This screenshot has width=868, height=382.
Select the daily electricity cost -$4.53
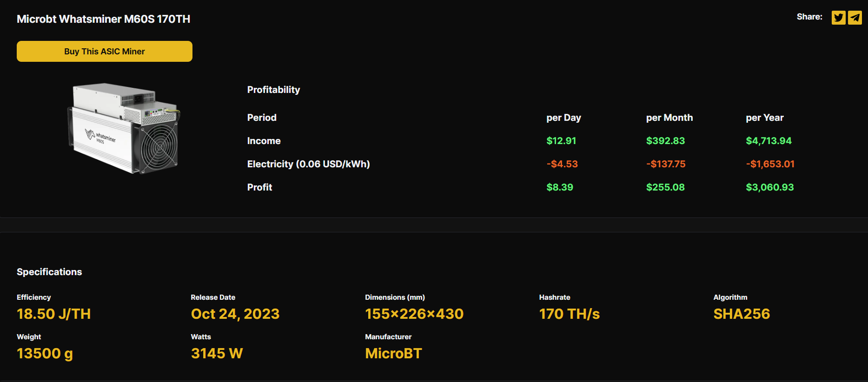[562, 164]
